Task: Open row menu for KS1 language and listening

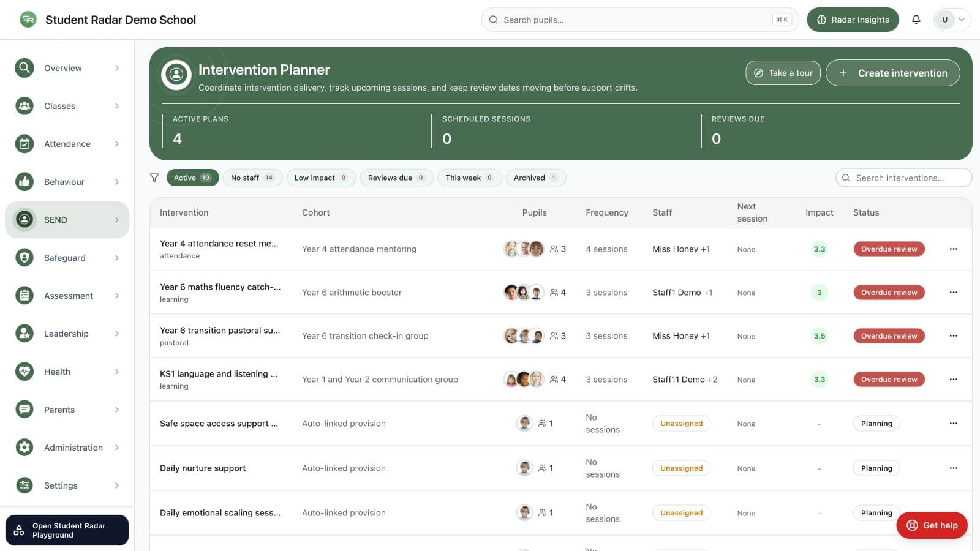Action: pyautogui.click(x=954, y=380)
